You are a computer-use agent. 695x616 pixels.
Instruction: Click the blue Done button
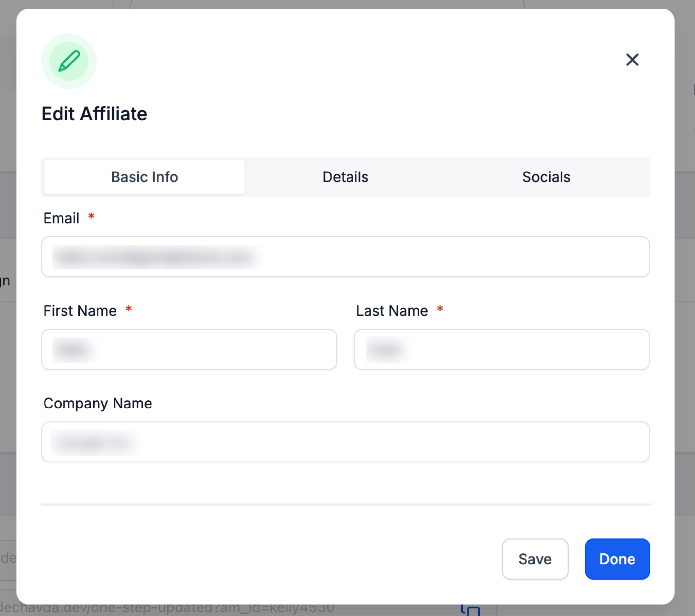click(x=617, y=559)
